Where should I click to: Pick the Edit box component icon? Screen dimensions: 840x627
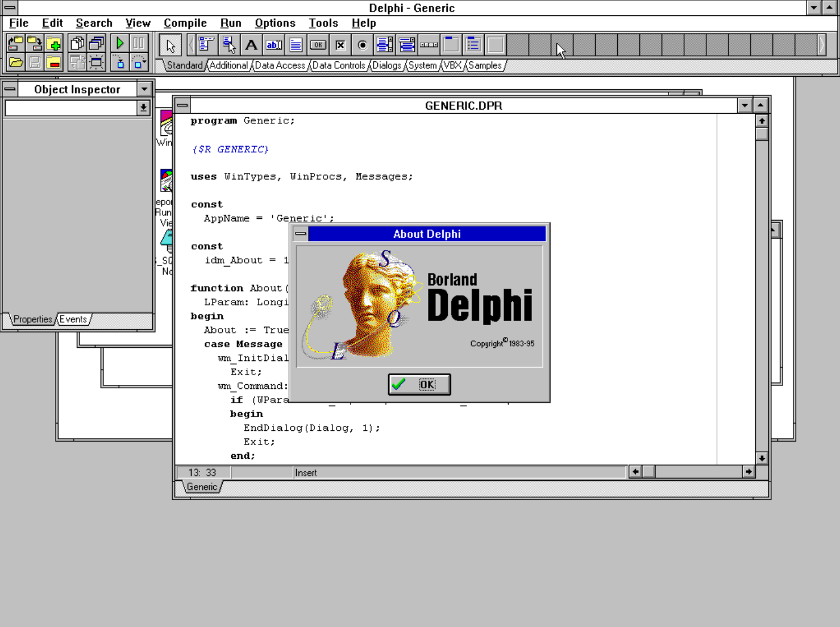click(273, 45)
